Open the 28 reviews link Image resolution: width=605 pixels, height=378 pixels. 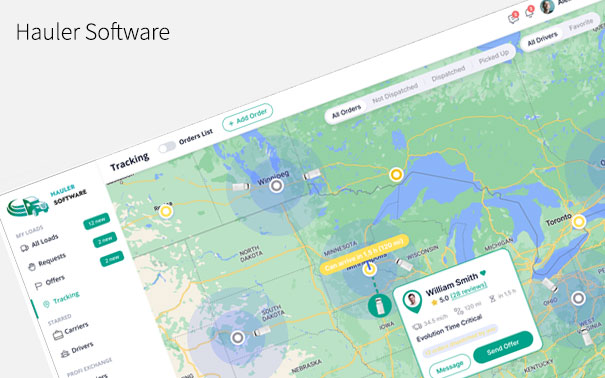click(469, 290)
